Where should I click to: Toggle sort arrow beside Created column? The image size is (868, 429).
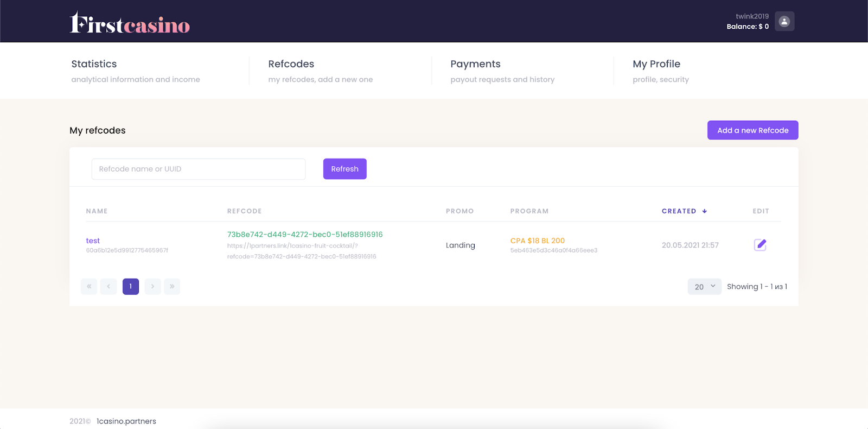pos(704,211)
